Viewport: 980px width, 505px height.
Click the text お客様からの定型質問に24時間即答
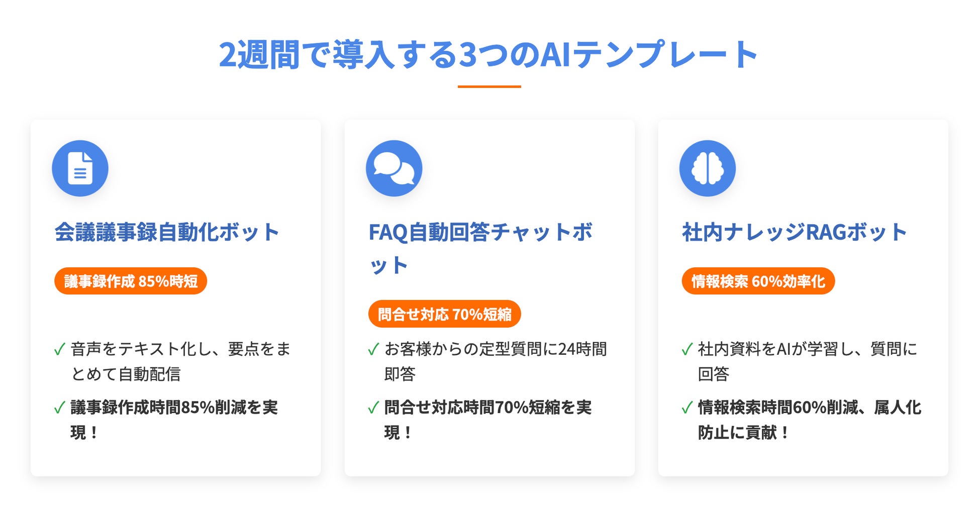pyautogui.click(x=495, y=361)
